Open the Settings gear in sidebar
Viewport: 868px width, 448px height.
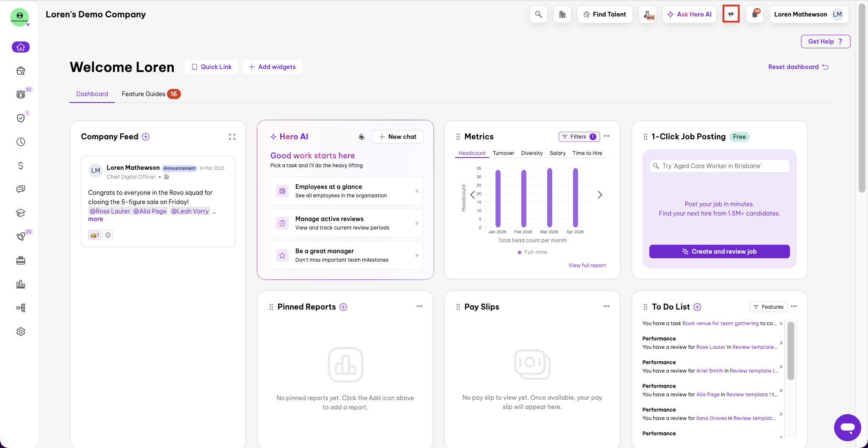(21, 332)
